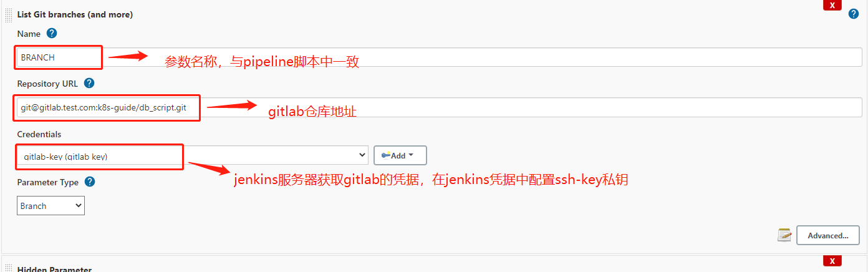Click the List Git branches section title
Image resolution: width=868 pixels, height=272 pixels.
coord(75,14)
